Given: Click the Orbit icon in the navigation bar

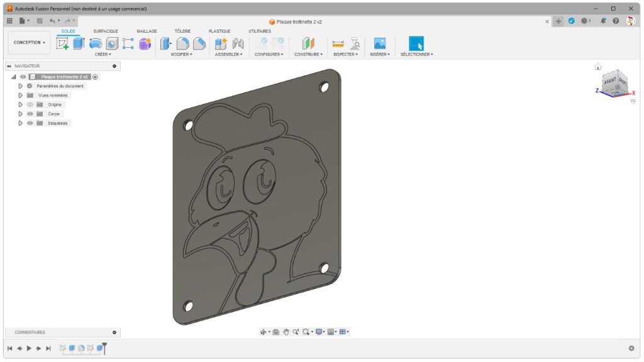Looking at the screenshot, I should [264, 332].
